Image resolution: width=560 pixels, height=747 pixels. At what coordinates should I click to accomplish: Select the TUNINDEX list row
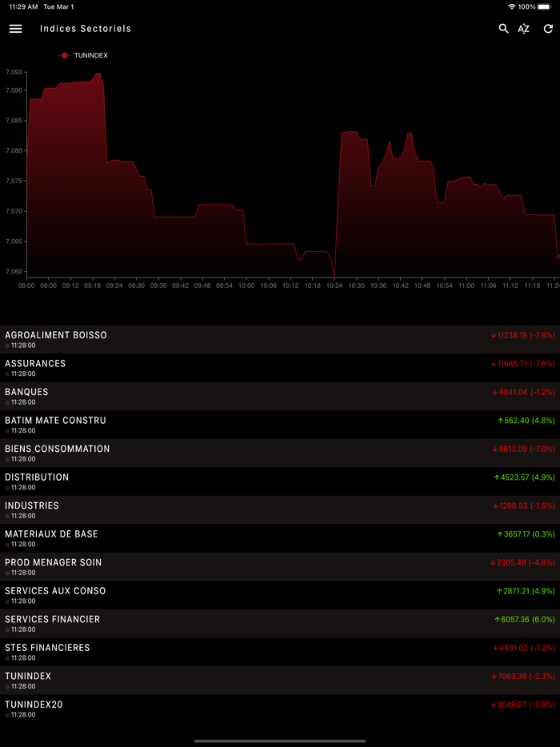point(280,681)
